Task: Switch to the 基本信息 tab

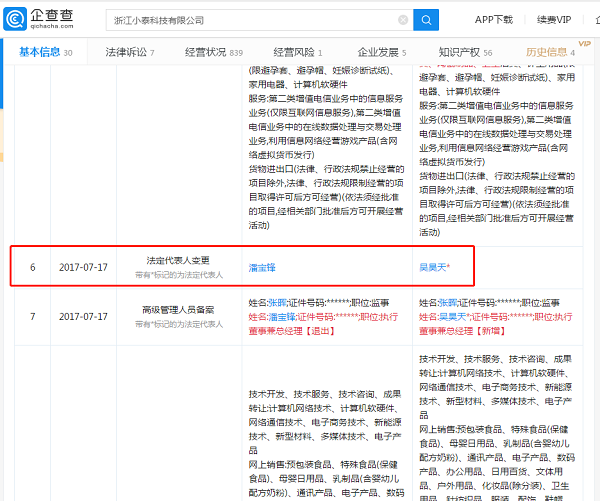Action: 38,51
